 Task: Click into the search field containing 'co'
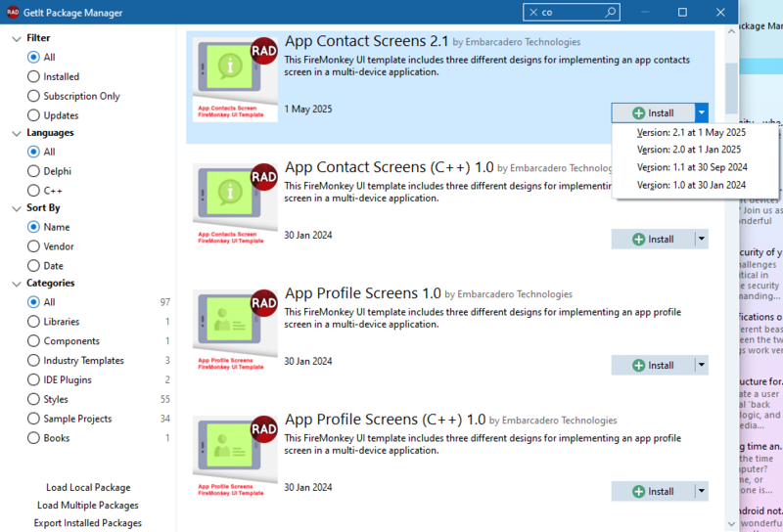tap(572, 12)
